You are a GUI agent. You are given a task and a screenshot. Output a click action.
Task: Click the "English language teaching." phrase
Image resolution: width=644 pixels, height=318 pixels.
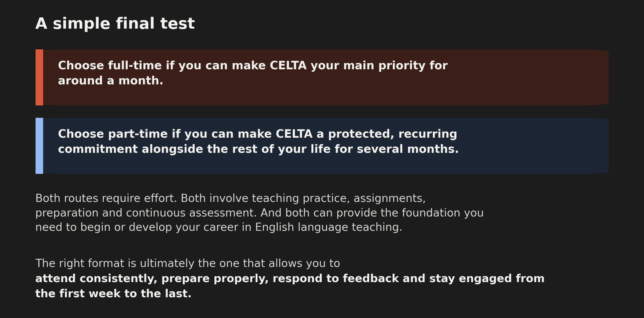(x=329, y=227)
